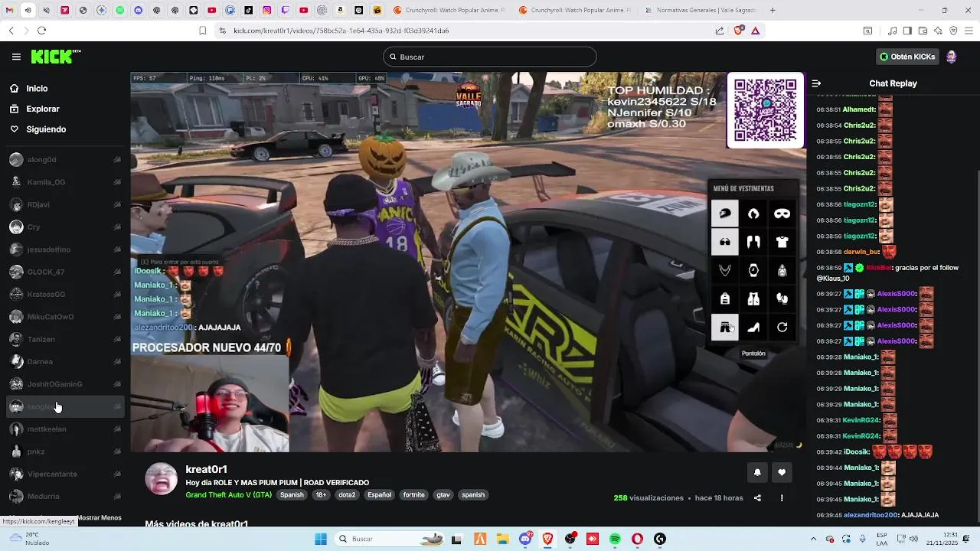Open jesusdelfino followed channel
Image resolution: width=980 pixels, height=551 pixels.
(64, 249)
